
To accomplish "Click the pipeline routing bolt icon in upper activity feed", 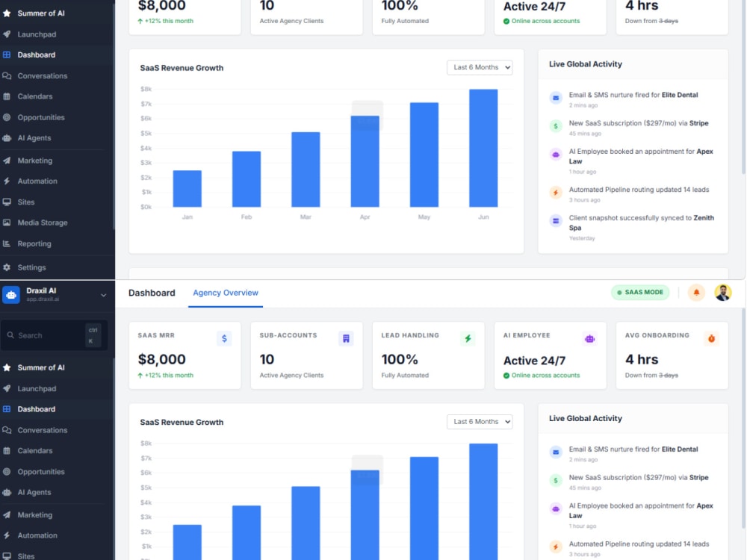I will point(556,193).
